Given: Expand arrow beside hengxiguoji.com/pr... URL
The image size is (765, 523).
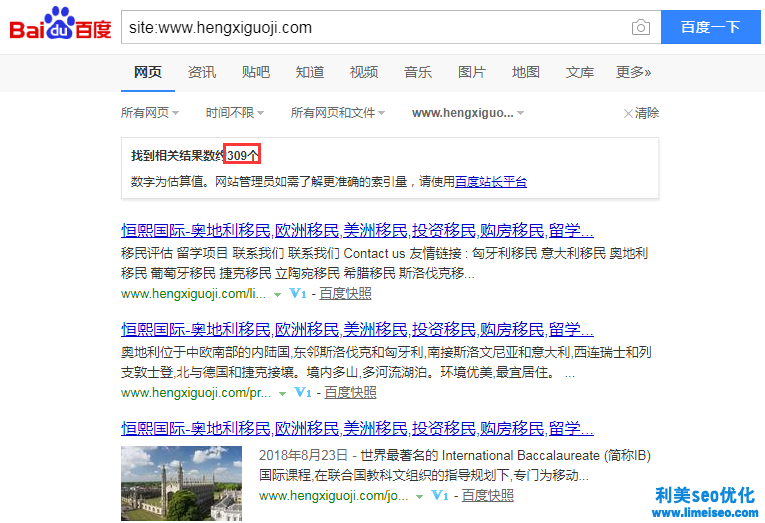Looking at the screenshot, I should click(x=282, y=394).
